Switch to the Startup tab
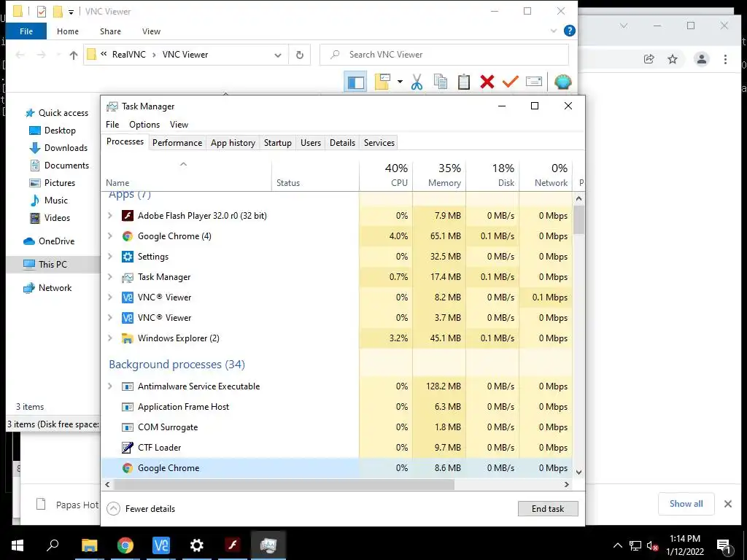Image resolution: width=747 pixels, height=560 pixels. pos(278,143)
